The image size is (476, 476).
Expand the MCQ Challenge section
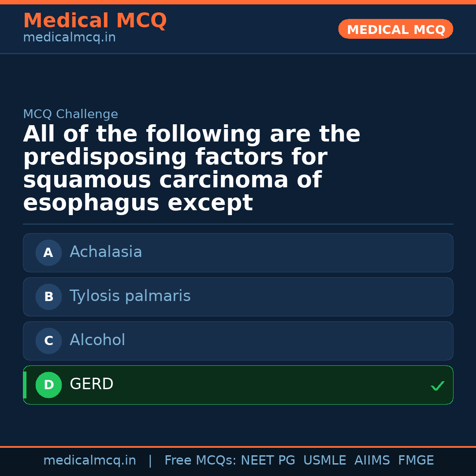[x=71, y=114]
